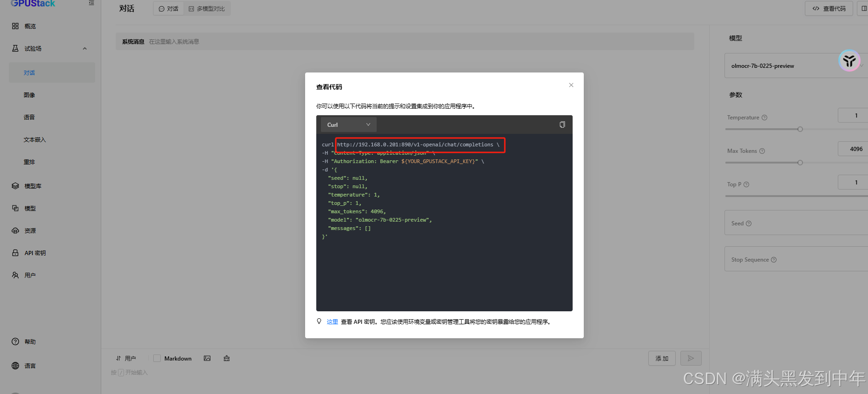
Task: Click curl URL line in code
Action: 411,144
